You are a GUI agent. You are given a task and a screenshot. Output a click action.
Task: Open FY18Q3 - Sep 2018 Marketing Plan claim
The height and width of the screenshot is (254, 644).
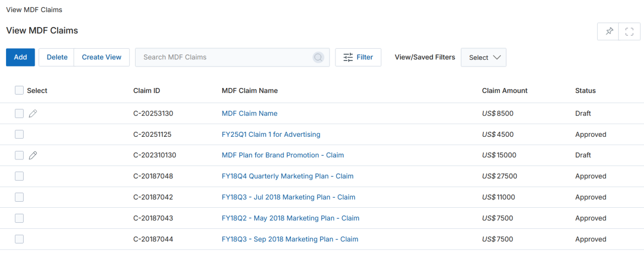(290, 239)
